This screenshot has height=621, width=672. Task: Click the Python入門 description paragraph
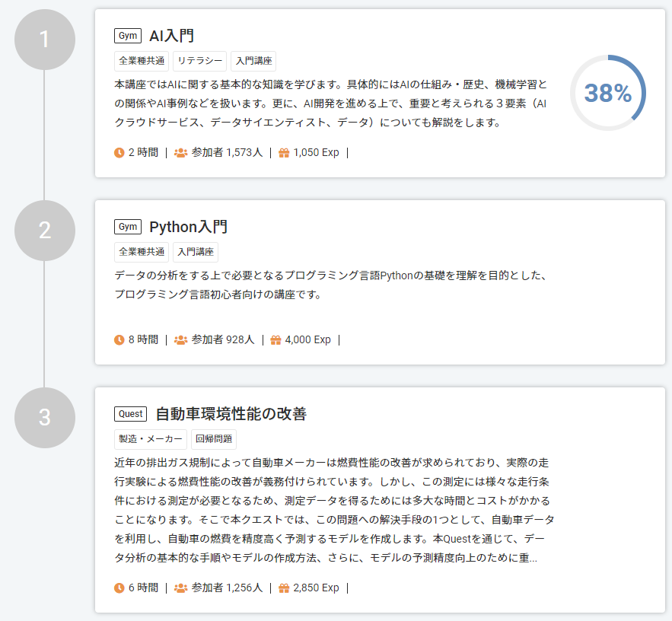[331, 285]
